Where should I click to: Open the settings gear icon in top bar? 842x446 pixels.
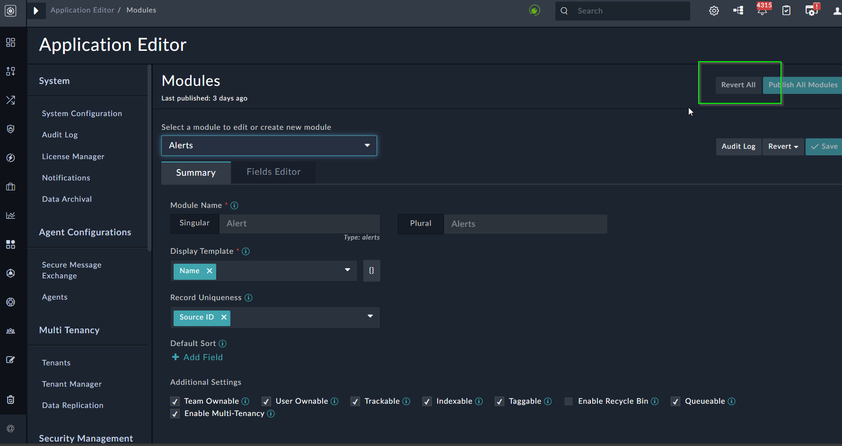click(714, 11)
